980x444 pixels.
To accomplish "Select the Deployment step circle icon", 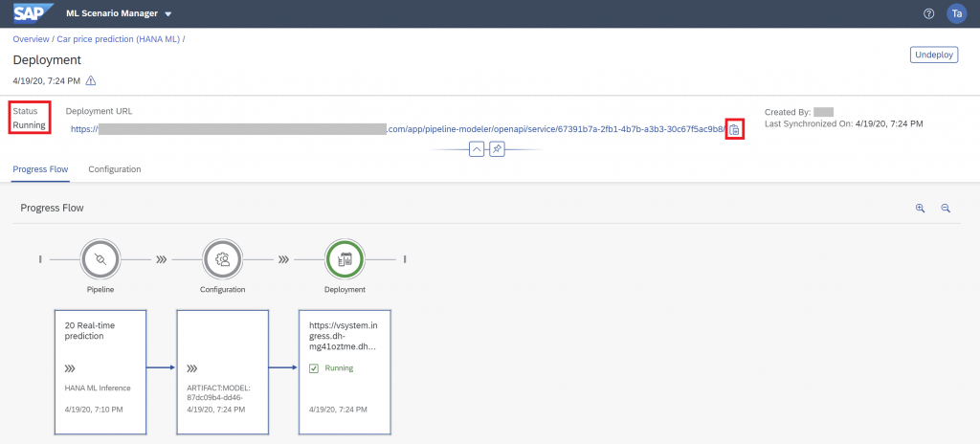I will [x=345, y=259].
